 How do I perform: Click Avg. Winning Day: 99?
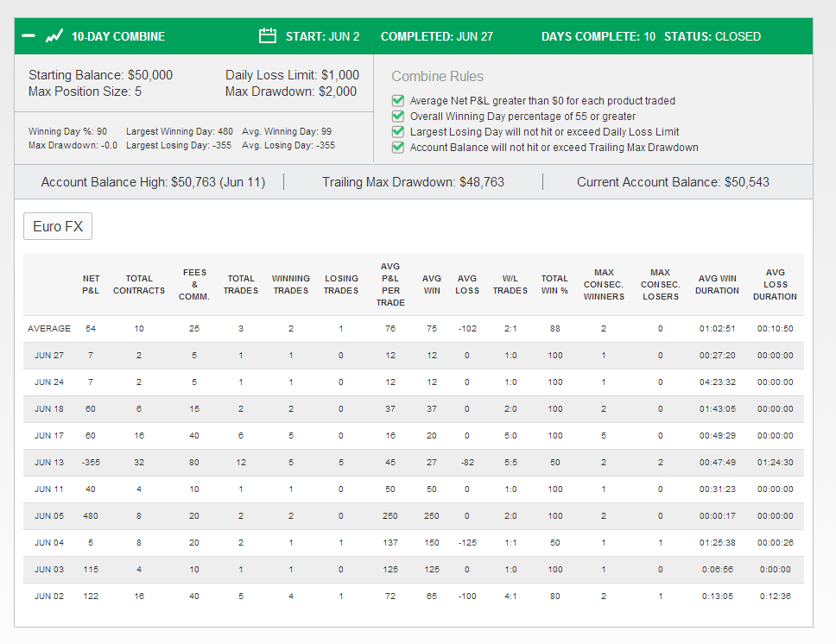(x=287, y=131)
